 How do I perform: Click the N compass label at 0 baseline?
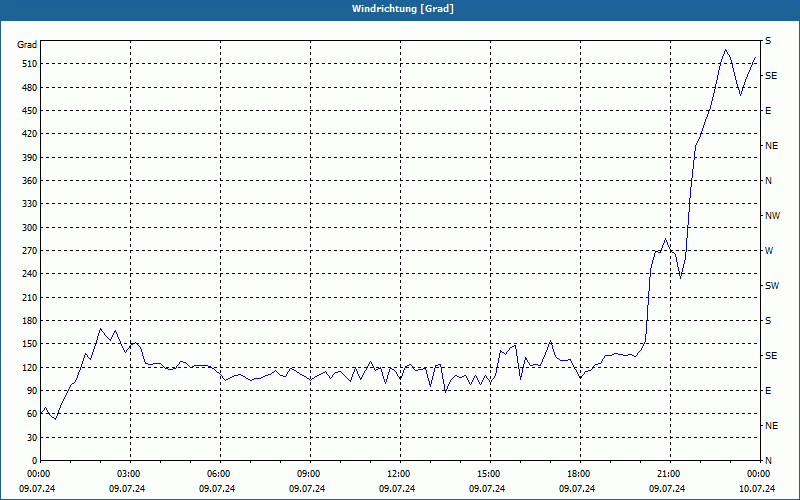pyautogui.click(x=768, y=461)
